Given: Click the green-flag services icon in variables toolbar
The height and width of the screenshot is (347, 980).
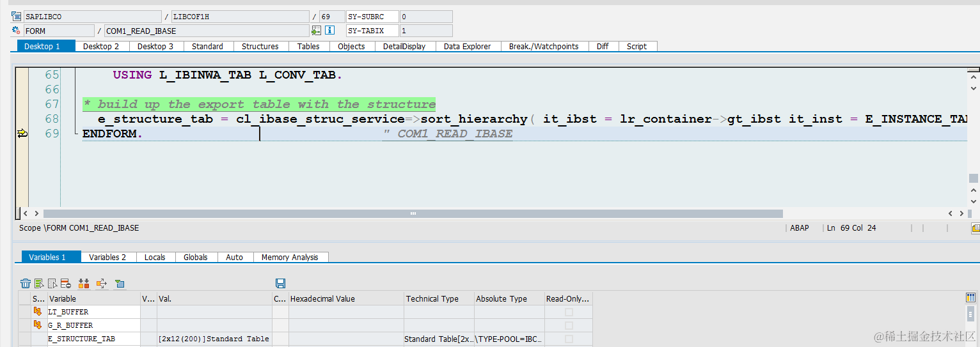Looking at the screenshot, I should point(120,283).
